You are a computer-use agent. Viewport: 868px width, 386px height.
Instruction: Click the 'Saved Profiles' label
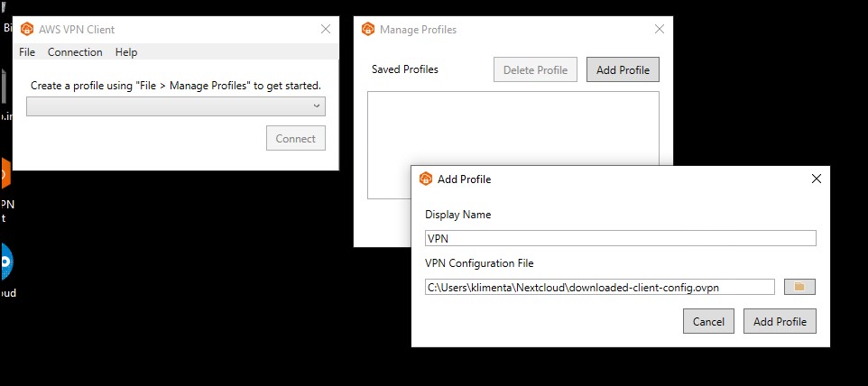pos(404,69)
